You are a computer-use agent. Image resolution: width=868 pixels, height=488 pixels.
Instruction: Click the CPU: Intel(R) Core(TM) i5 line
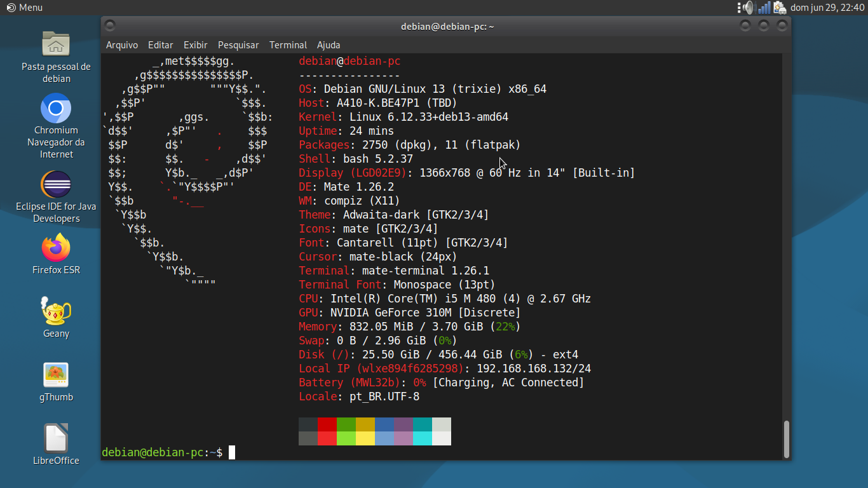click(x=445, y=299)
